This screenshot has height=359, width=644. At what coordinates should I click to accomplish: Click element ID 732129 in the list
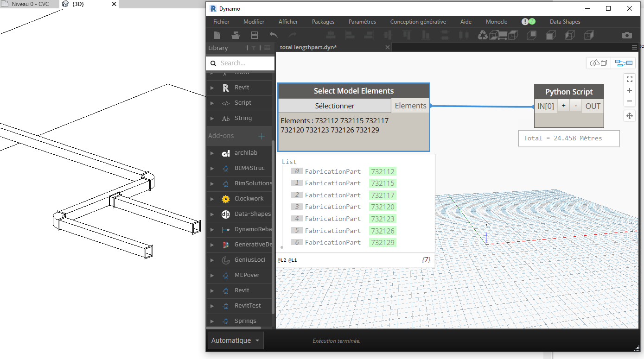click(383, 242)
